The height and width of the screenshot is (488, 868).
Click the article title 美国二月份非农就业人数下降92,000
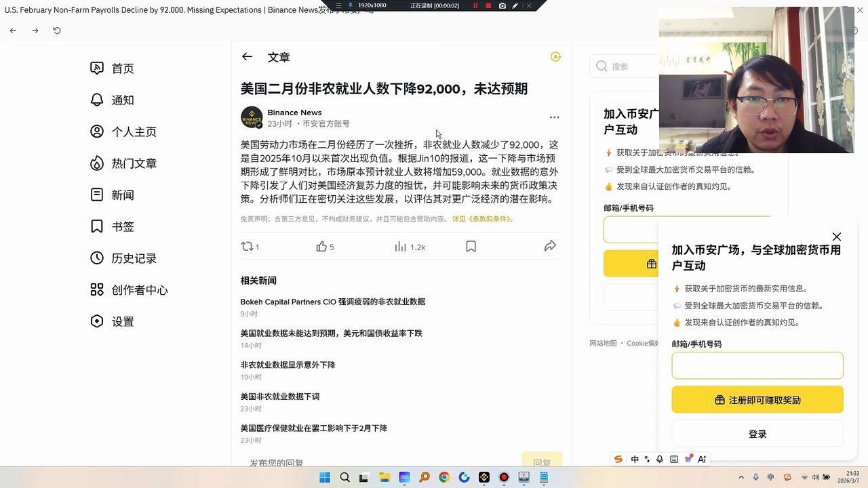(x=384, y=89)
